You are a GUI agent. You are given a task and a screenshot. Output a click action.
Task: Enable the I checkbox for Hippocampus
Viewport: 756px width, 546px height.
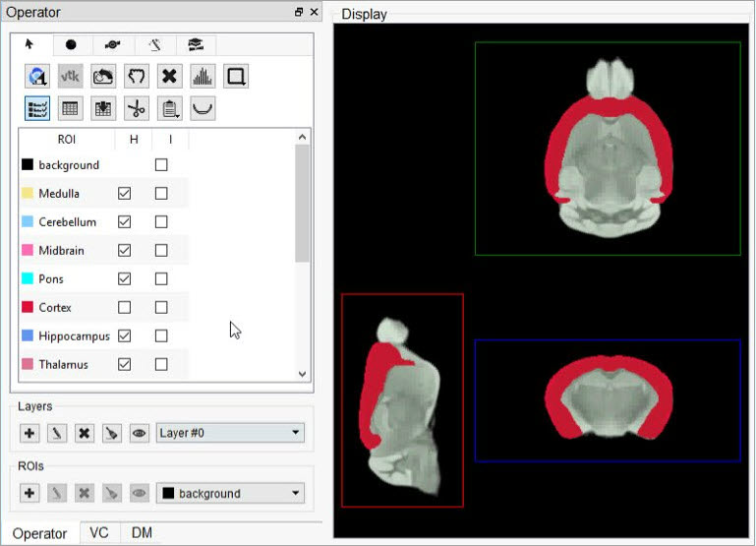click(161, 336)
